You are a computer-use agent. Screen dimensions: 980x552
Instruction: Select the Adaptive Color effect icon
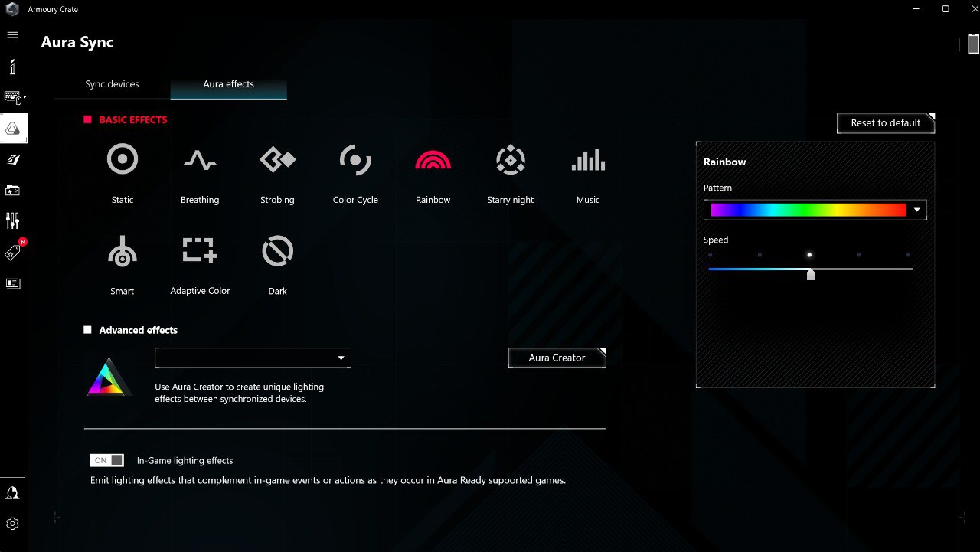[200, 250]
